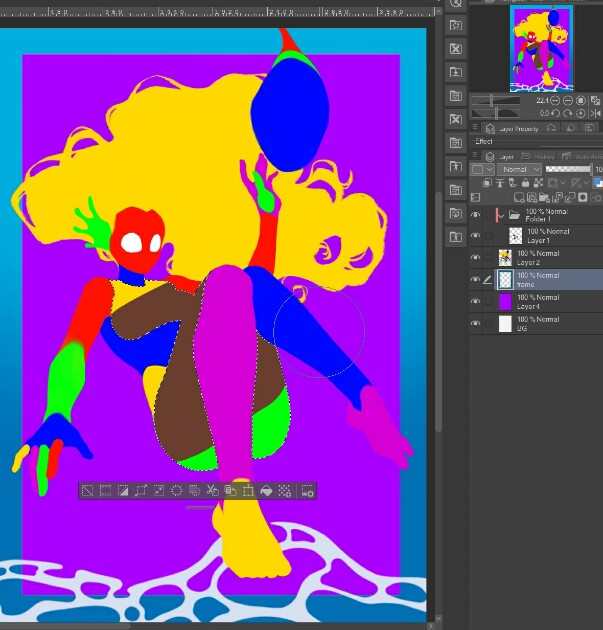
Task: Click the Navigator zoom slider
Action: tap(495, 100)
